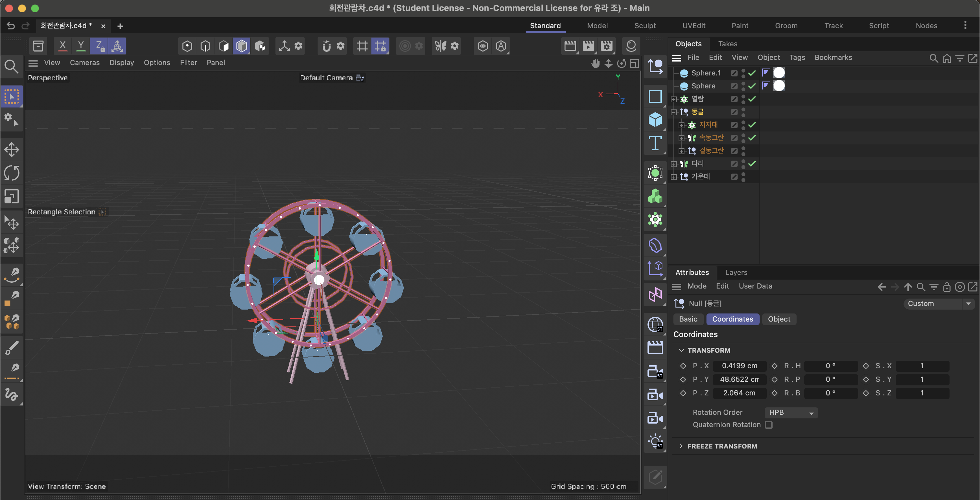Activate the Rectangle Selection tool icon
The image size is (980, 500).
[12, 97]
